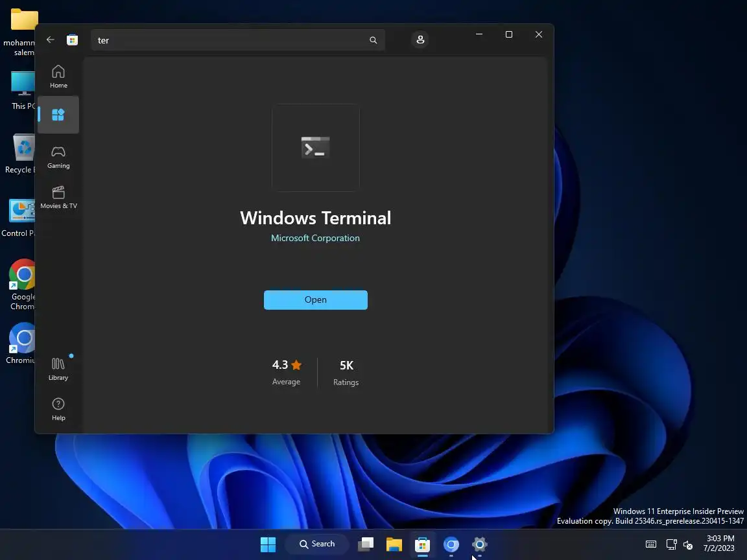Click the muted volume tray icon

pyautogui.click(x=688, y=544)
